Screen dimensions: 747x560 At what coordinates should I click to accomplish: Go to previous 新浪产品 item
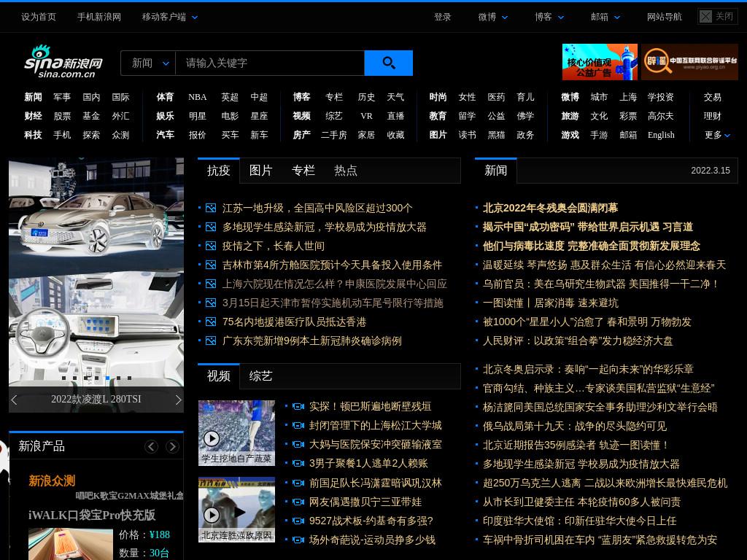(152, 447)
